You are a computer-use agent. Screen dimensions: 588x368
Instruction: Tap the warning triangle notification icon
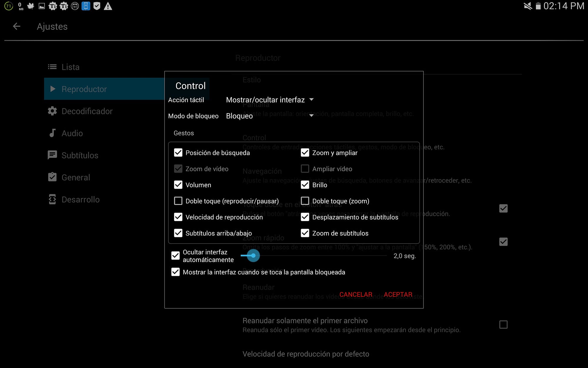click(108, 6)
